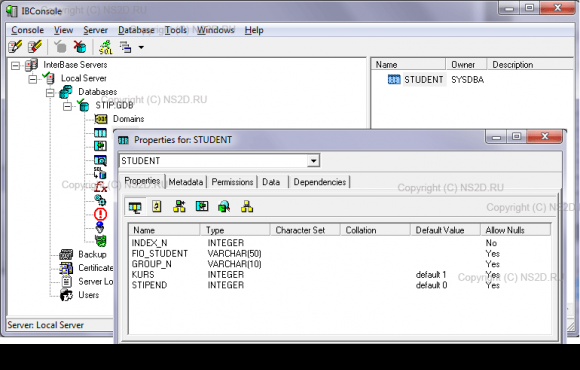Click the red X disconnect database icon
The height and width of the screenshot is (370, 580).
(x=80, y=47)
